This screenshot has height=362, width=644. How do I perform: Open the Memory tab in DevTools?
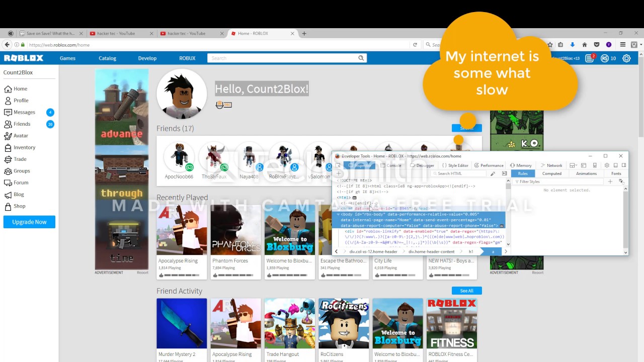click(x=520, y=165)
